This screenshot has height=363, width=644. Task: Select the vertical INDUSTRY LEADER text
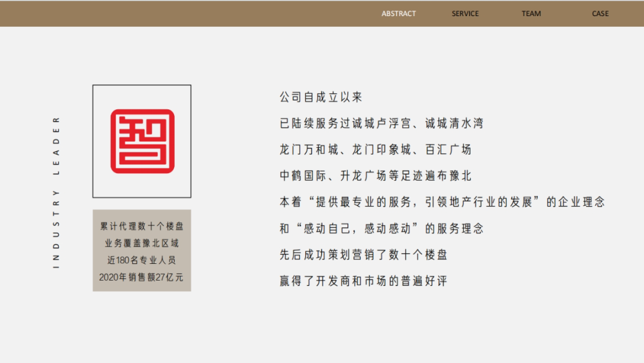click(56, 193)
